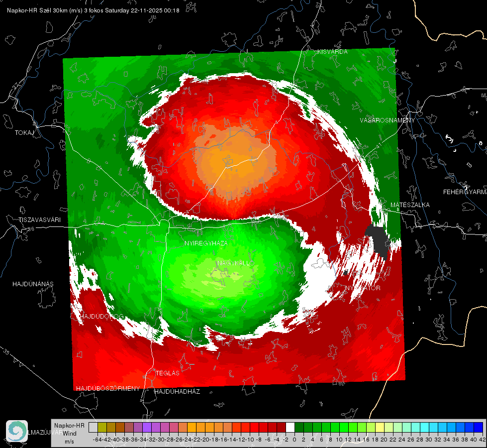Click the HAJDÚDOROG town label
The image size is (487, 448).
pos(102,316)
